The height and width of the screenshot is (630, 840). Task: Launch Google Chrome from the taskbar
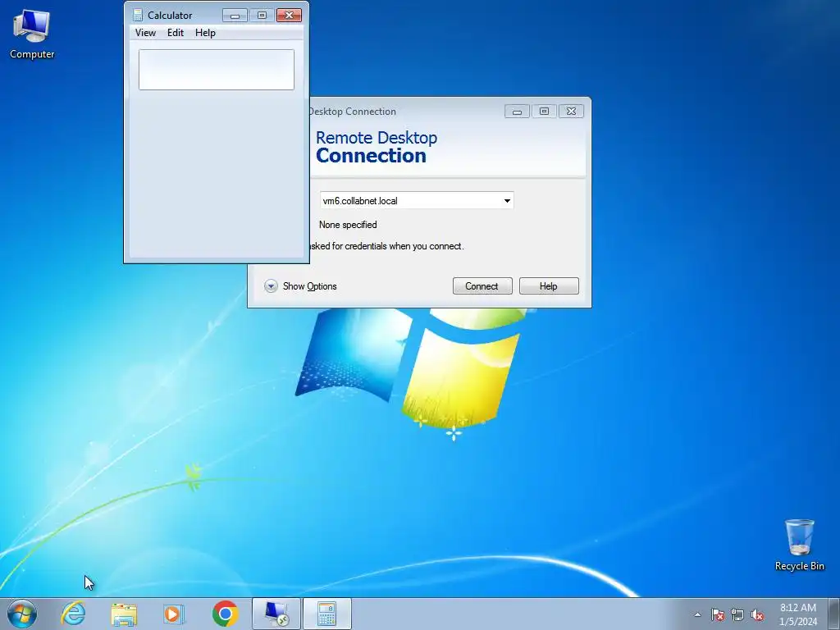225,614
